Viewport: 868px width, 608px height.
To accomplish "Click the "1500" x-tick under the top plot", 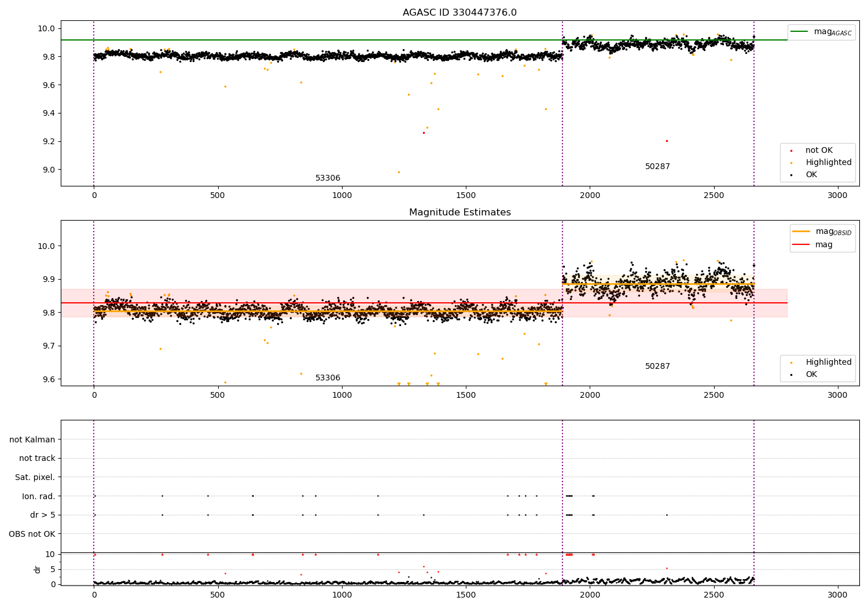I will (466, 196).
